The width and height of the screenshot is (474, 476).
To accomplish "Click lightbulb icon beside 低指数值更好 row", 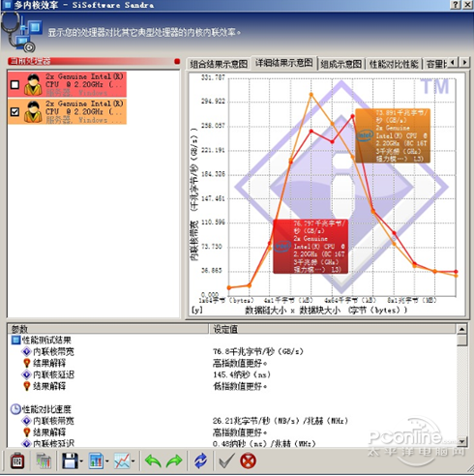I will coord(27,386).
